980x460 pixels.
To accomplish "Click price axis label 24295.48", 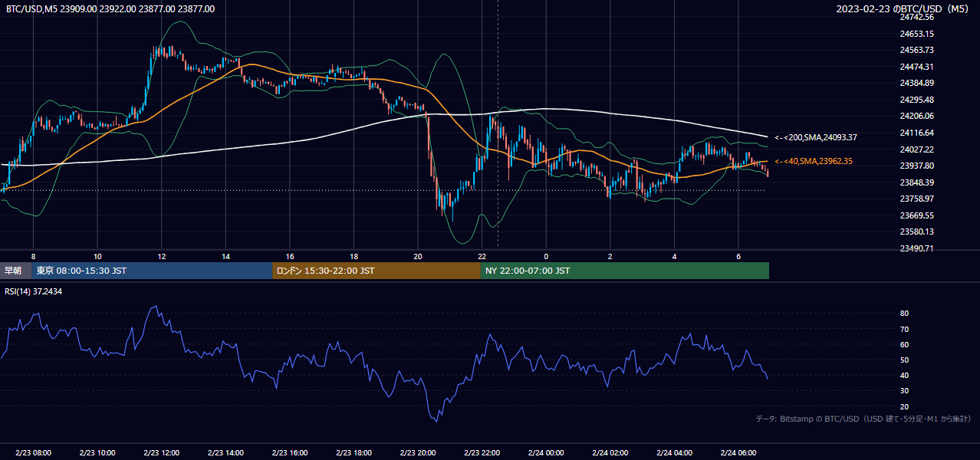I will tap(917, 100).
